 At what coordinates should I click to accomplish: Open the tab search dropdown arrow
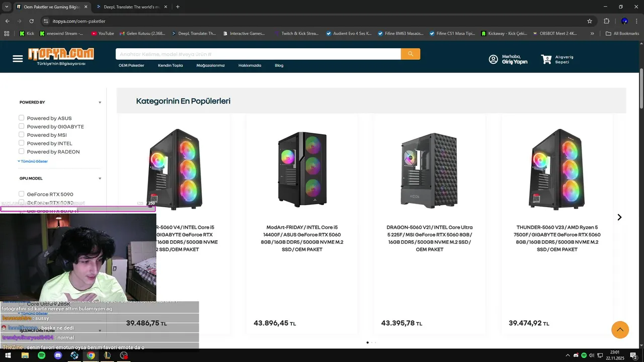click(7, 7)
